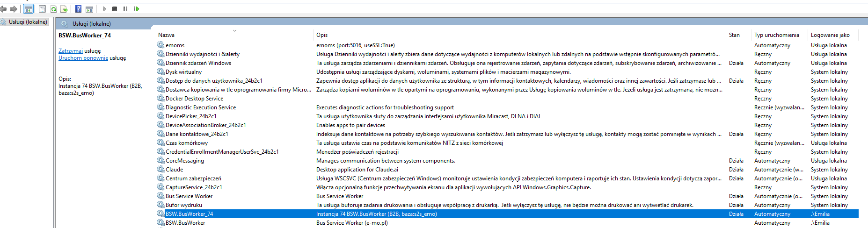The width and height of the screenshot is (868, 228).
Task: Click the sort arrow above Nazwa
Action: pos(234,31)
